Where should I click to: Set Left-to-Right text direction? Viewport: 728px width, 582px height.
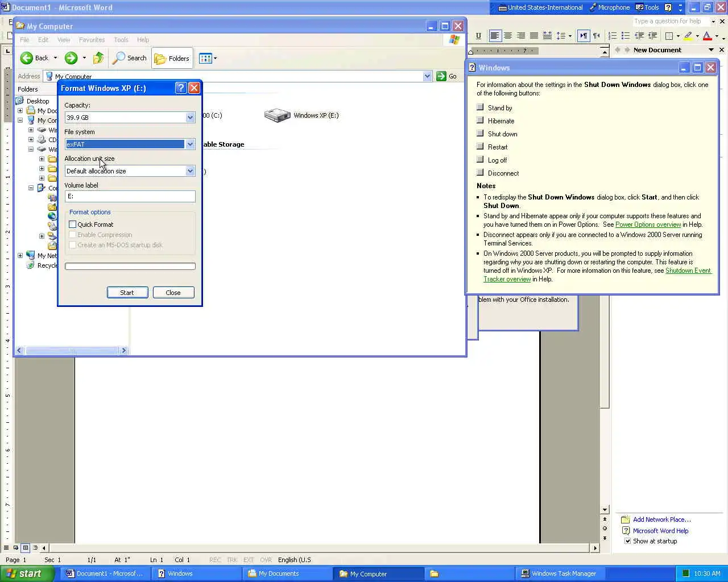coord(584,36)
